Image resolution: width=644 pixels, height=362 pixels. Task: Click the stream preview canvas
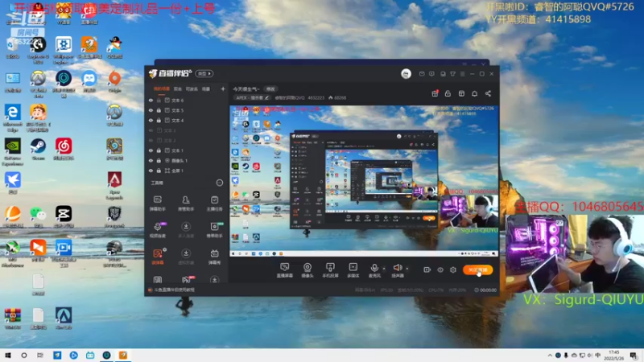[x=364, y=181]
